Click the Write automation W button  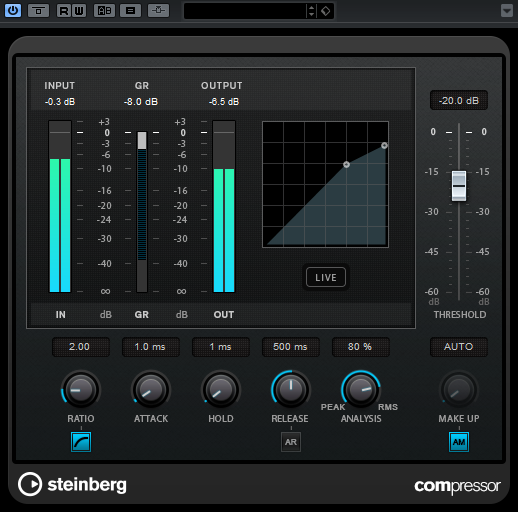(79, 11)
